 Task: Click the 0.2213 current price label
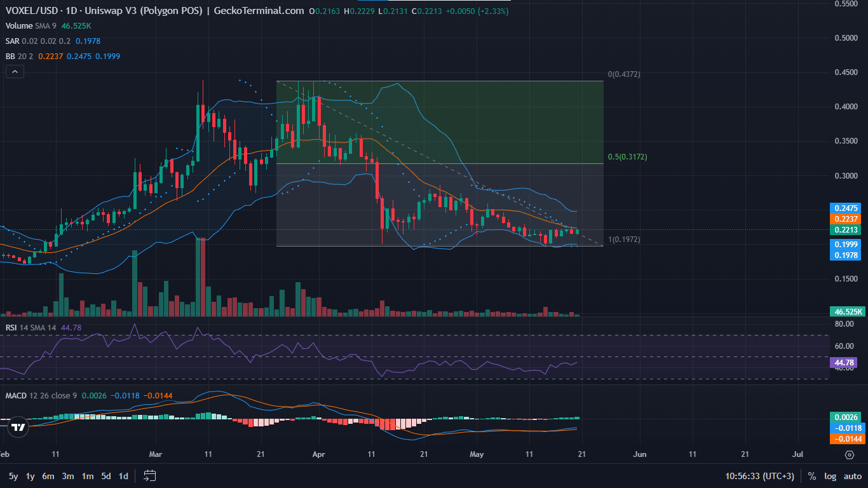pyautogui.click(x=847, y=230)
